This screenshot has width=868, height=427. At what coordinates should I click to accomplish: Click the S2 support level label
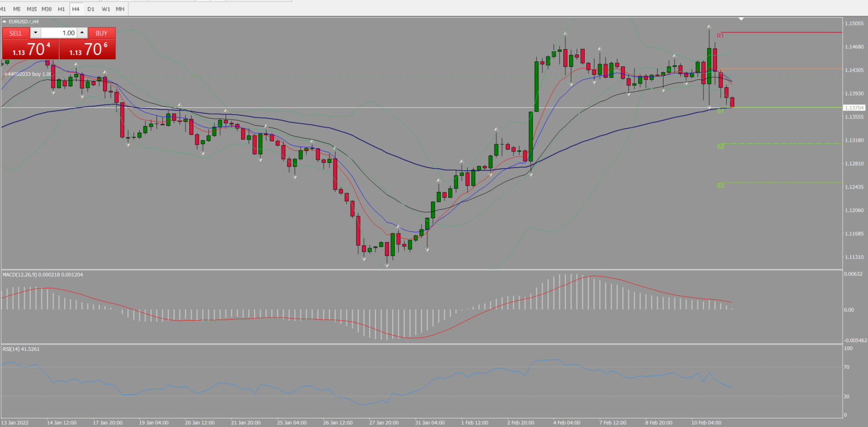(720, 147)
